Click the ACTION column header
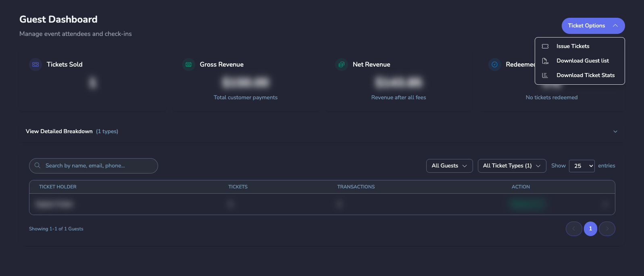 click(x=521, y=187)
